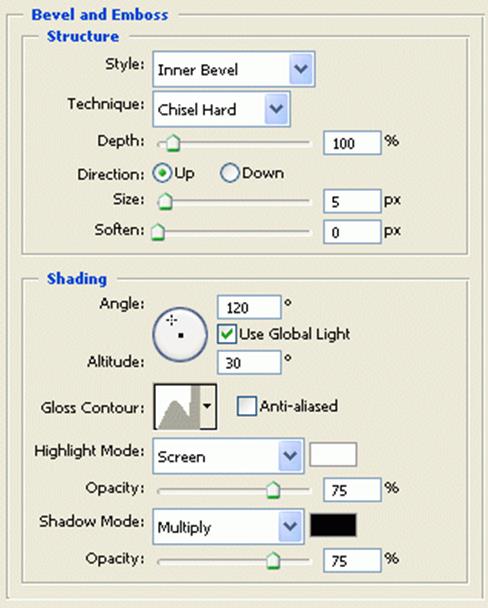Click the Highlight Opacity field showing 75
Screen dimensions: 488x608
pos(352,490)
